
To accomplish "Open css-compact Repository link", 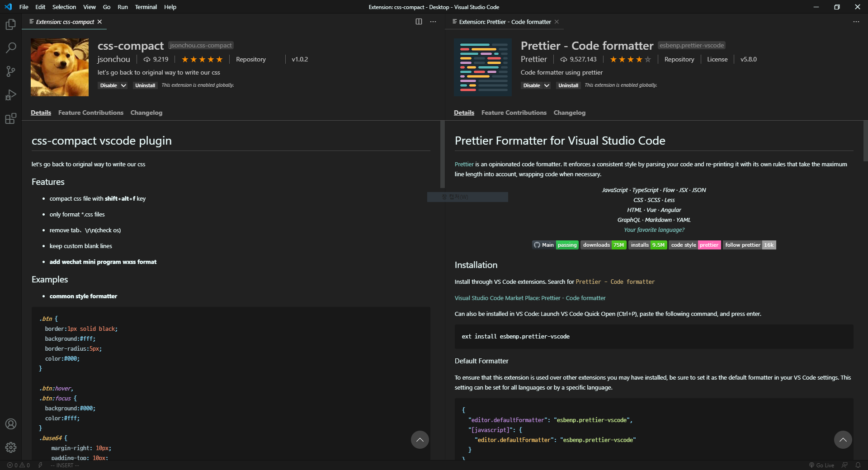I will (x=251, y=59).
